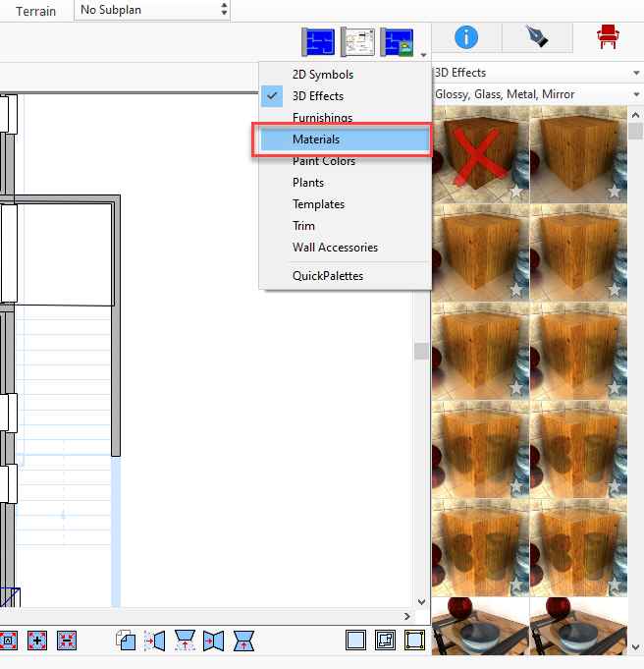644x669 pixels.
Task: Click the red chair library icon
Action: tap(610, 37)
